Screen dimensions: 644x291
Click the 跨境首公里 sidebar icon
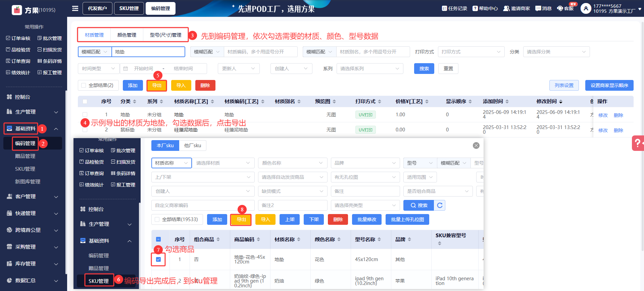[9, 230]
